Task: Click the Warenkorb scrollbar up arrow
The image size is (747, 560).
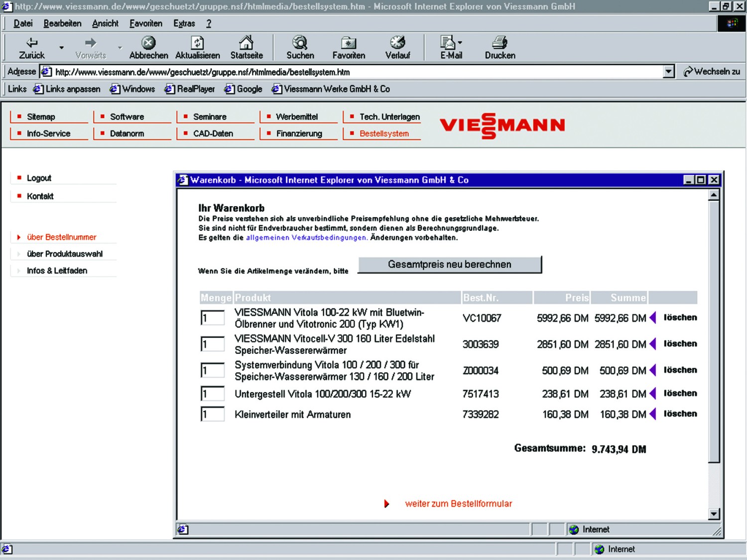Action: point(714,195)
